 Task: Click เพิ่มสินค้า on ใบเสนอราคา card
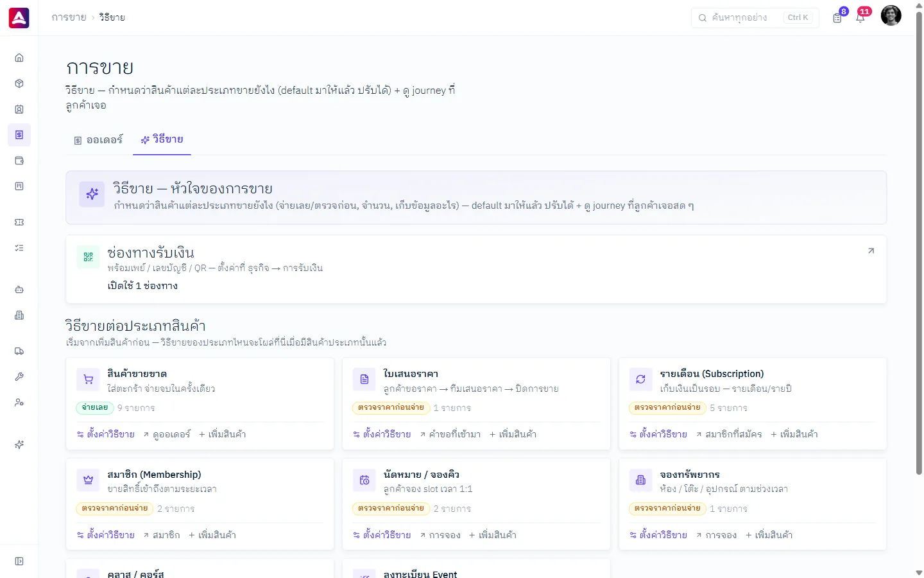pyautogui.click(x=513, y=435)
